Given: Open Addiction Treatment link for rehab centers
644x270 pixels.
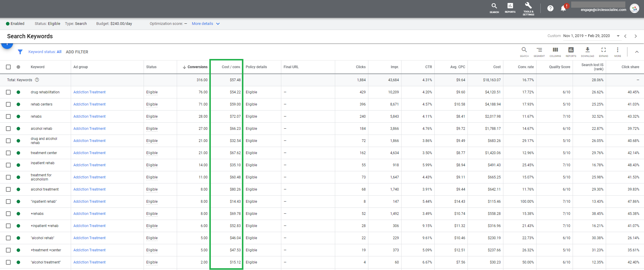Looking at the screenshot, I should 89,104.
